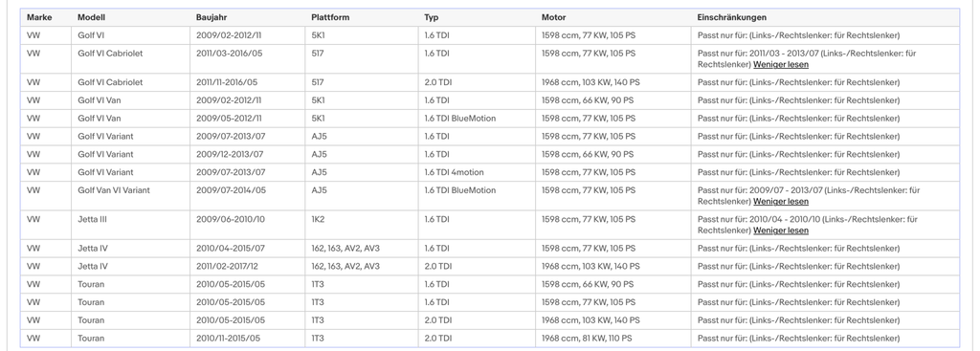Click the 'Jetta IV' cell in the 2011/02-2017/12 row
Image resolution: width=980 pixels, height=351 pixels.
tap(93, 266)
